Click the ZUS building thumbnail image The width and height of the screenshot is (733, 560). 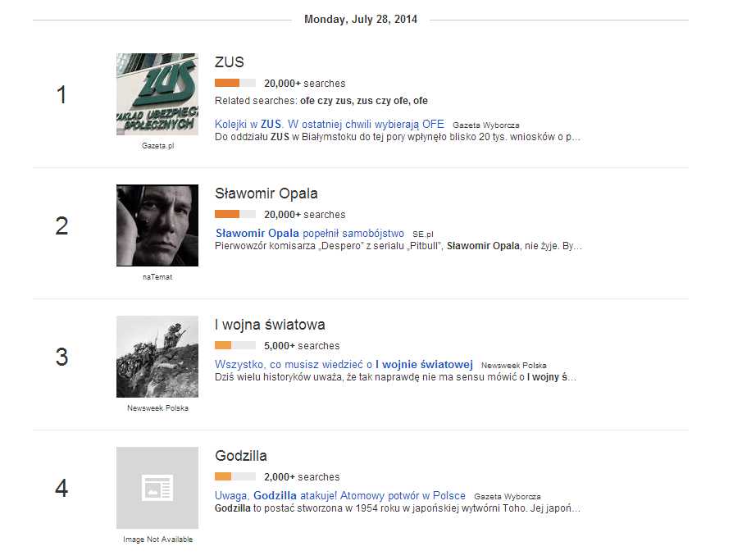click(157, 94)
